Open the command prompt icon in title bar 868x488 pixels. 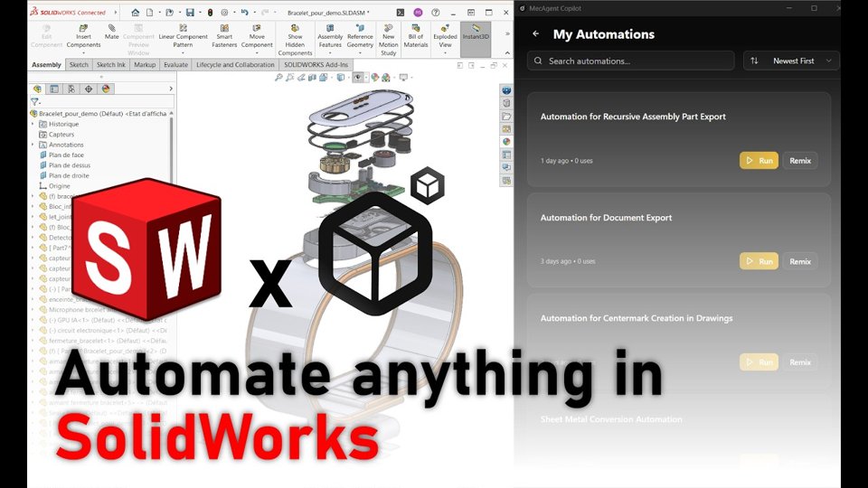[401, 12]
